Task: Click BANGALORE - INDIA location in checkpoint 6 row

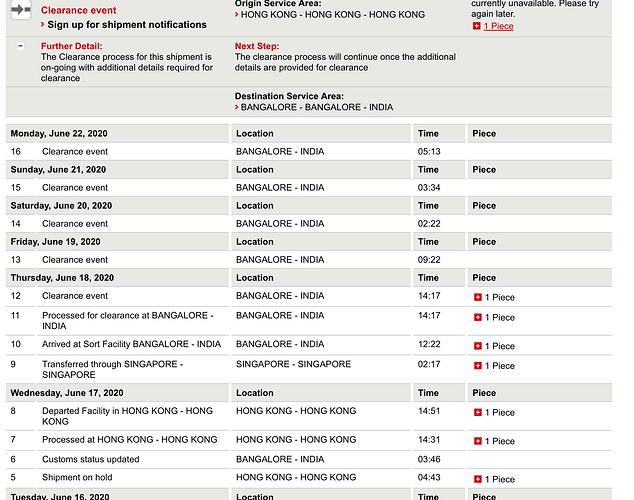Action: tap(280, 459)
